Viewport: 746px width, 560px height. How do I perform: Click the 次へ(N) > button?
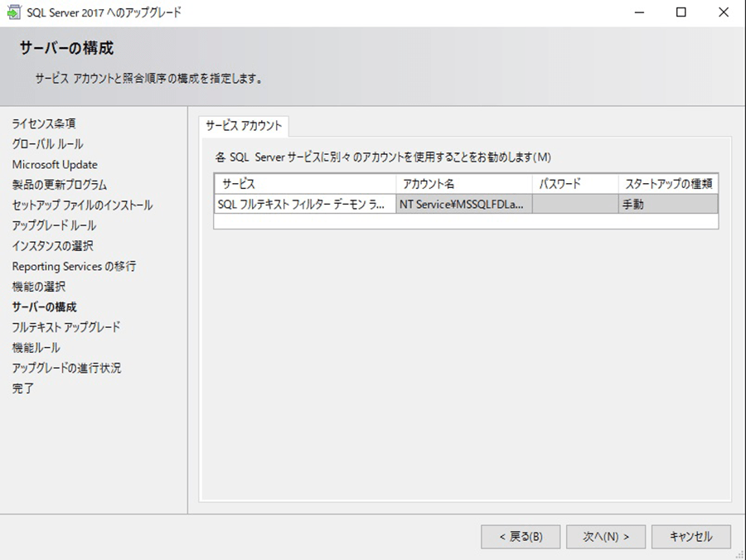click(606, 537)
